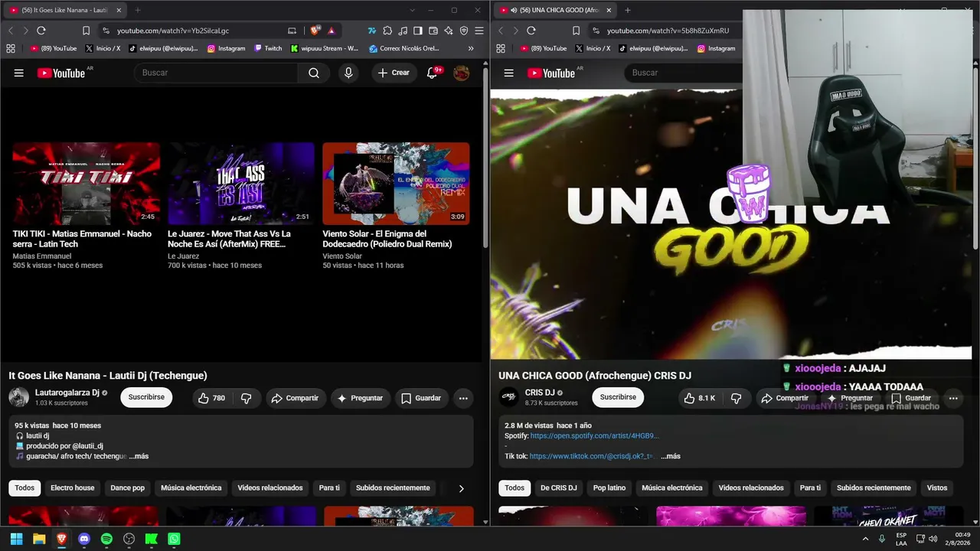Open Brave Shields in the left window
The image size is (980, 551).
pos(315,31)
